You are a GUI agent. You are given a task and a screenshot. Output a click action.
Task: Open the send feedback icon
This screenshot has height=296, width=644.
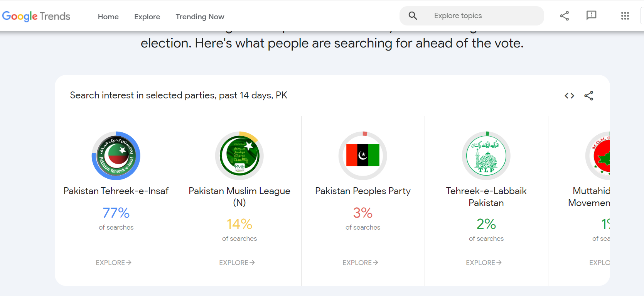coord(591,16)
